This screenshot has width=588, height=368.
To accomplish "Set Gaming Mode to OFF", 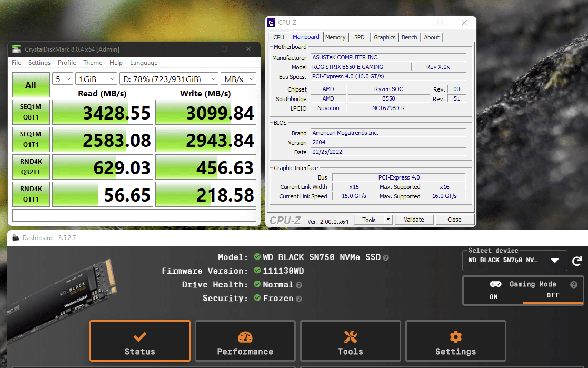I will tap(553, 295).
